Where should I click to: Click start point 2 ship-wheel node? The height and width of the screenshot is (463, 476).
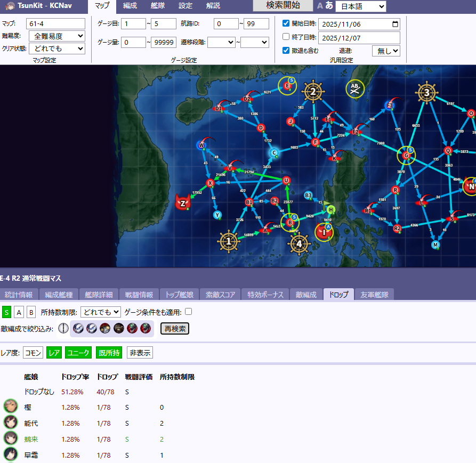313,91
